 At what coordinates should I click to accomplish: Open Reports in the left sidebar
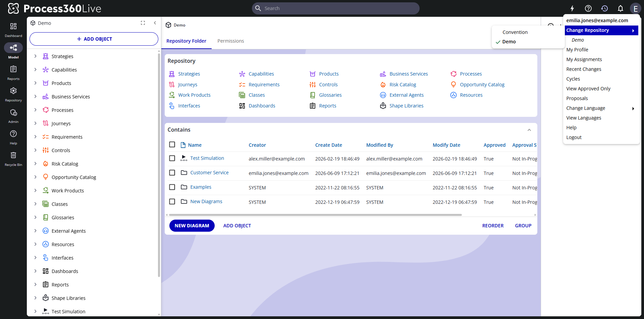pos(13,73)
